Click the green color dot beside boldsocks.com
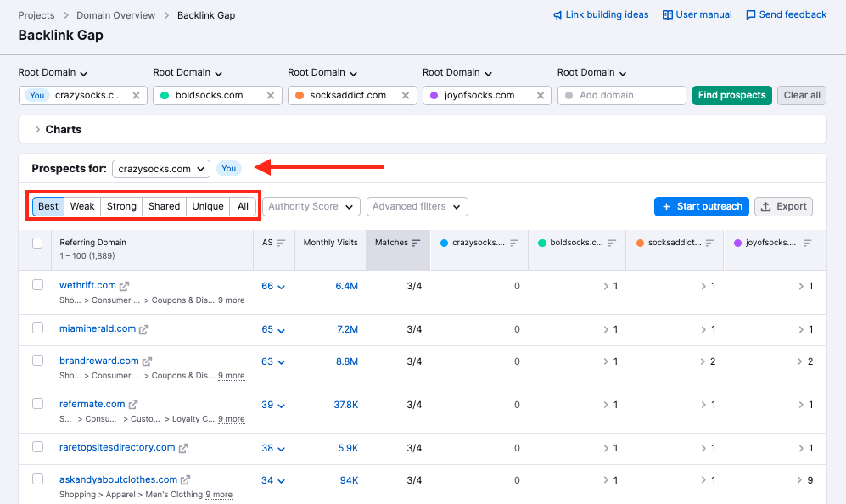The image size is (846, 504). (x=165, y=96)
